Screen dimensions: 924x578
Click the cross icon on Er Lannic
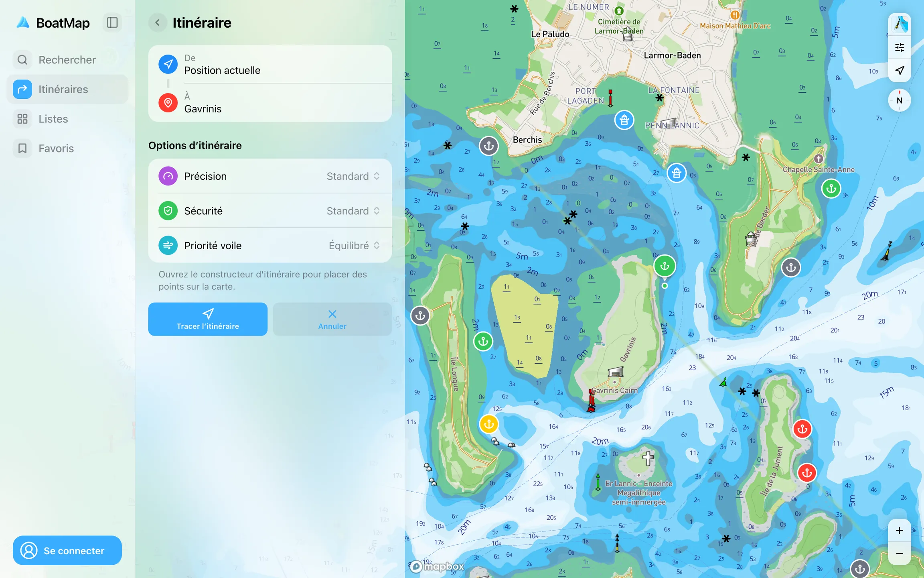[648, 458]
